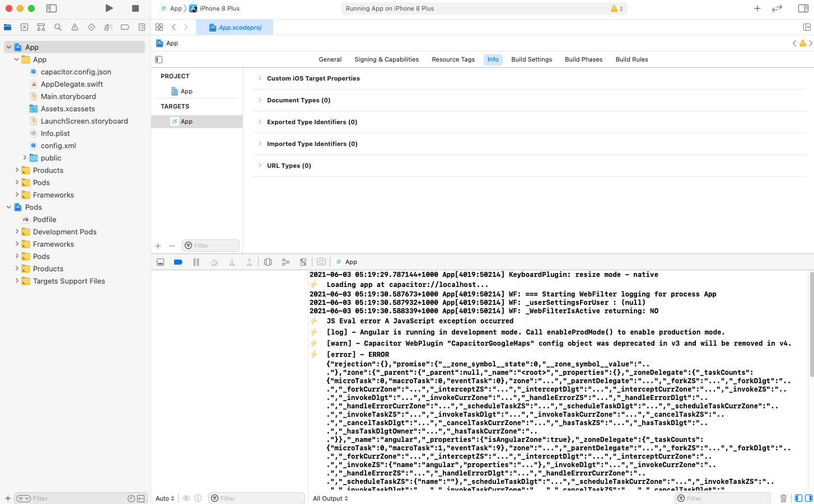Open the test navigator
This screenshot has width=814, height=504.
[91, 27]
